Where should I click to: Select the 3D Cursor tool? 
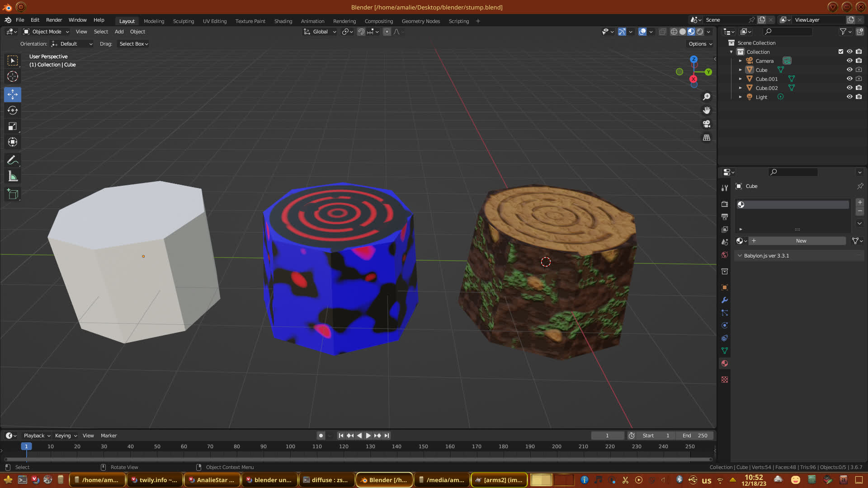(13, 76)
